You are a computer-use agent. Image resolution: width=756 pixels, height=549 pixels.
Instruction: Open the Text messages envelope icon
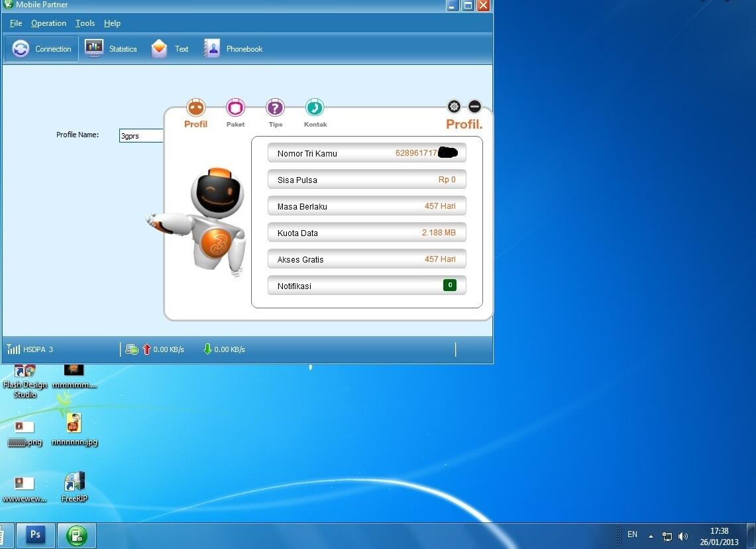(x=159, y=48)
